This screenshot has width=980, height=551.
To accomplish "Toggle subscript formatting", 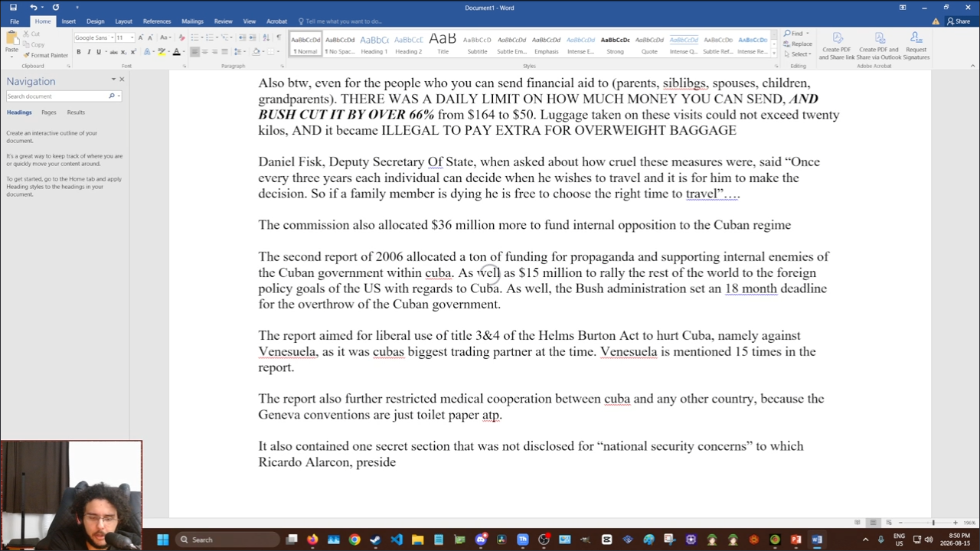I will pyautogui.click(x=125, y=52).
